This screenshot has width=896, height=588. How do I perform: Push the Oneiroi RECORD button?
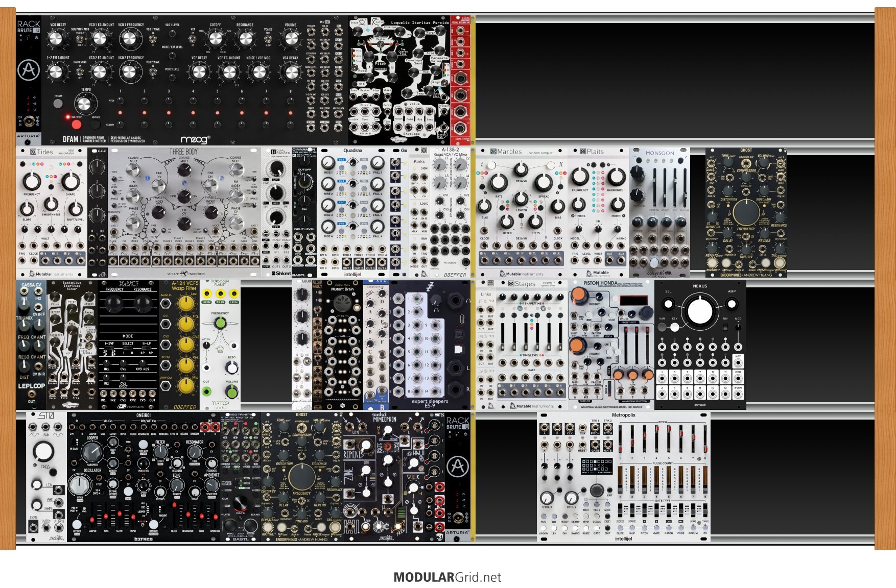coord(77,524)
